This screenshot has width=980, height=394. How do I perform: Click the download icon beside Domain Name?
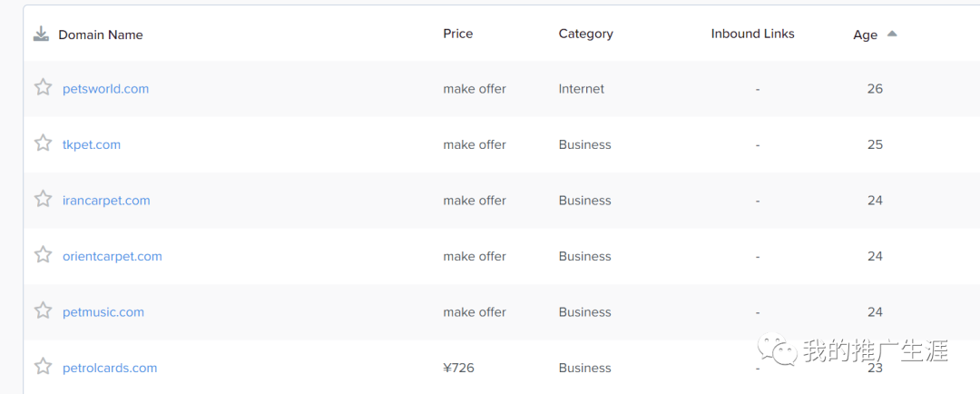(41, 34)
